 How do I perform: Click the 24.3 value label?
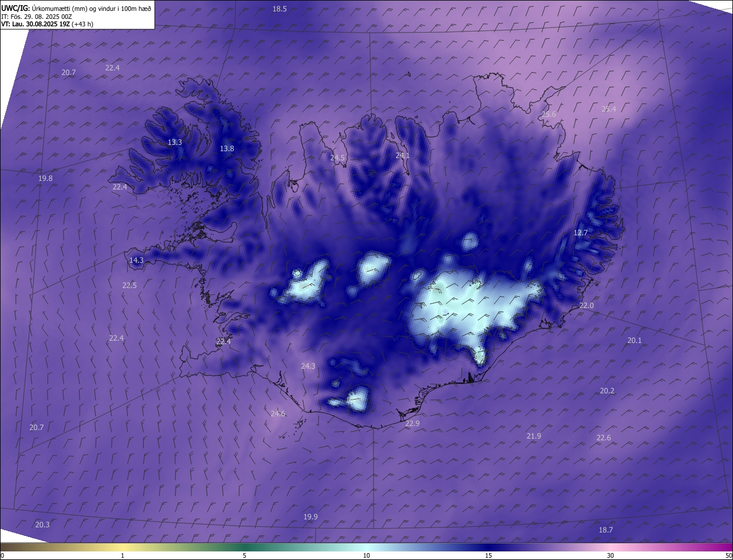[308, 366]
